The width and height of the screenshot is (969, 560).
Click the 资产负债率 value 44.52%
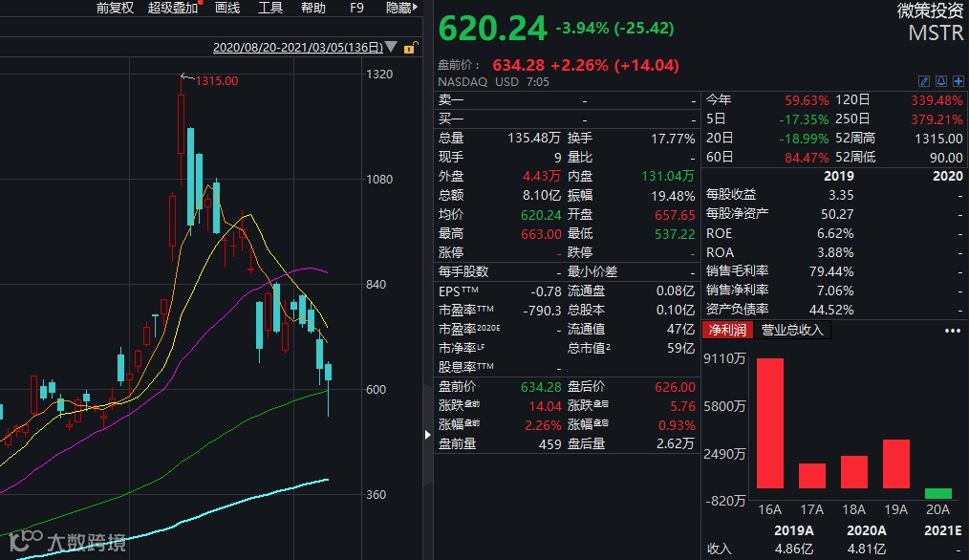831,310
